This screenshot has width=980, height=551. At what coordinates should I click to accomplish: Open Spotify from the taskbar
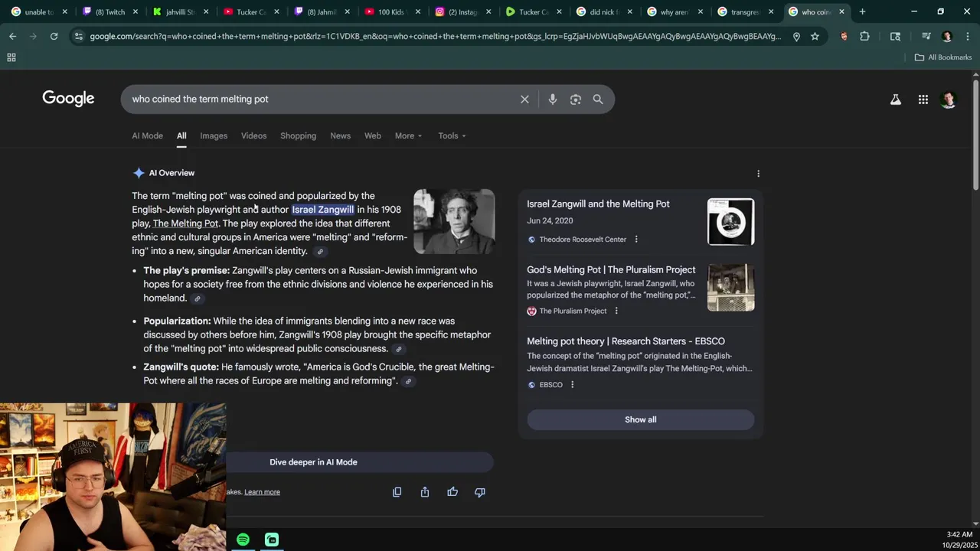tap(243, 540)
